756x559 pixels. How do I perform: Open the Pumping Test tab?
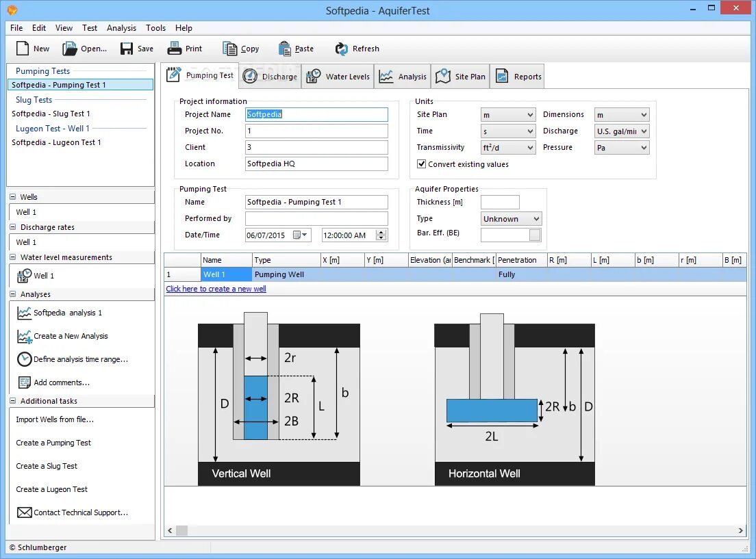(x=199, y=76)
